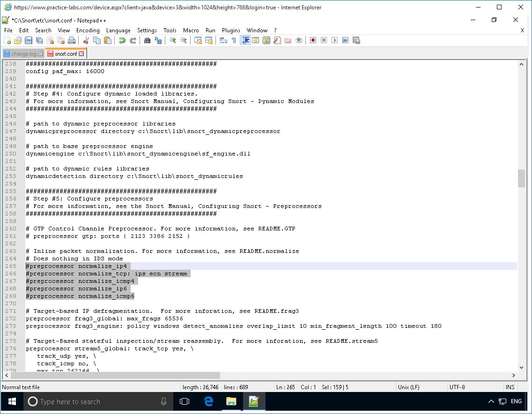Image resolution: width=532 pixels, height=414 pixels.
Task: Expand the Language menu
Action: point(118,30)
